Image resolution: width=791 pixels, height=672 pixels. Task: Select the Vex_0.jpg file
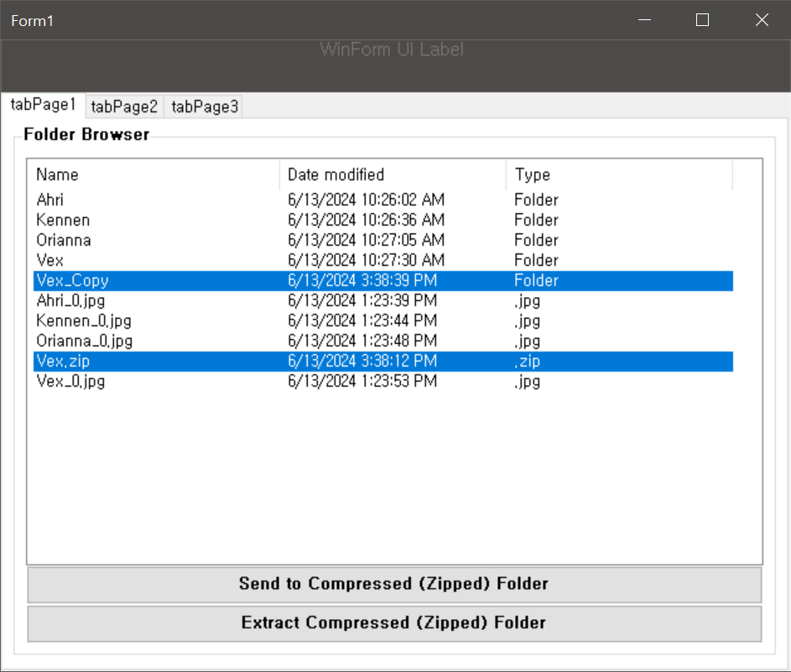point(383,382)
